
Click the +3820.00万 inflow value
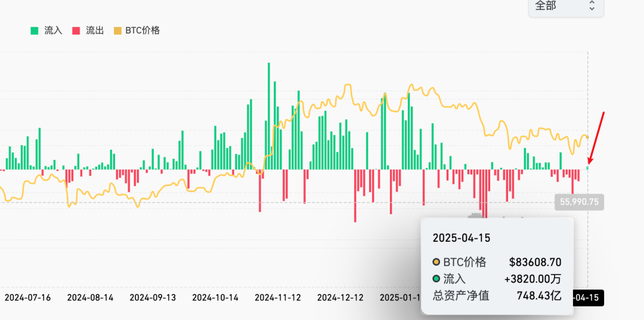pos(532,279)
